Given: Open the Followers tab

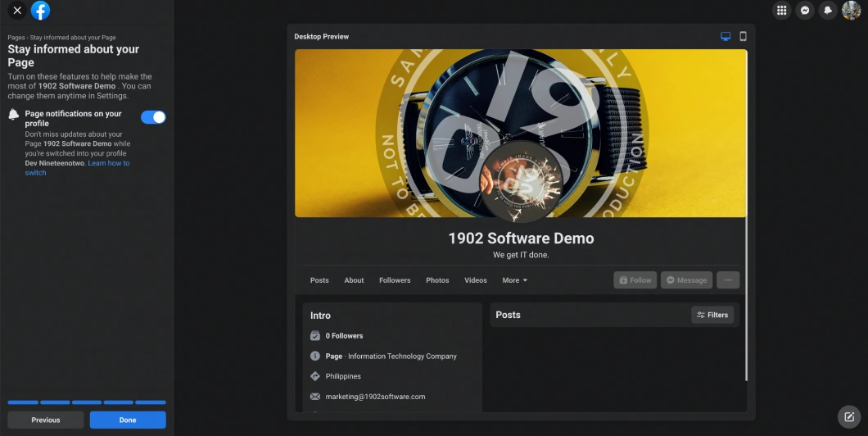Looking at the screenshot, I should [x=395, y=280].
